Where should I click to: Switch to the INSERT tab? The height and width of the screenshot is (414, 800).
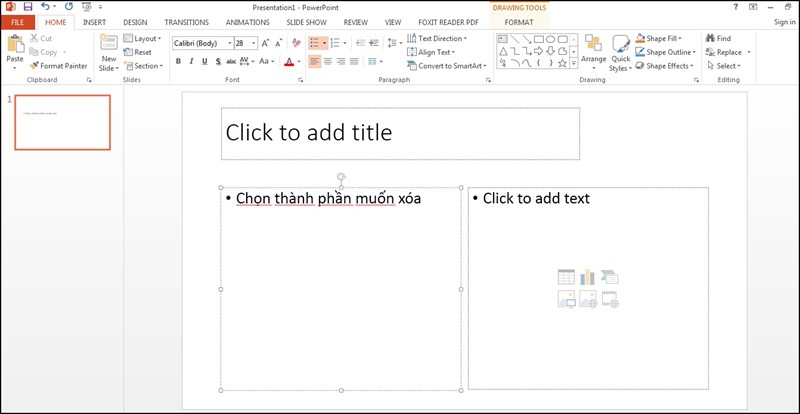(x=94, y=22)
